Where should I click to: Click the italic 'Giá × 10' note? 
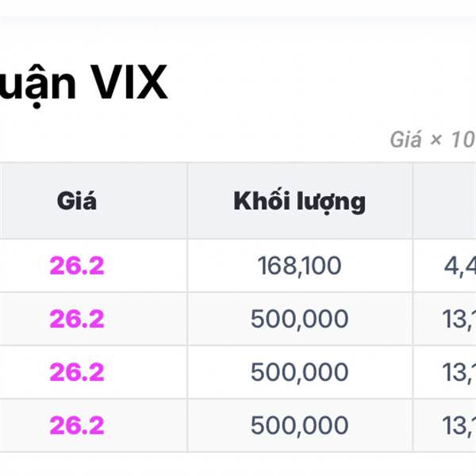click(432, 140)
